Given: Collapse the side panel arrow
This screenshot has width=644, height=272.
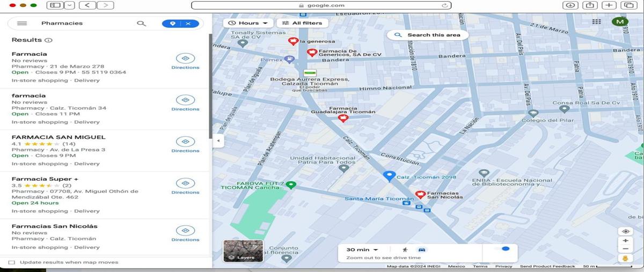Looking at the screenshot, I should pyautogui.click(x=218, y=141).
